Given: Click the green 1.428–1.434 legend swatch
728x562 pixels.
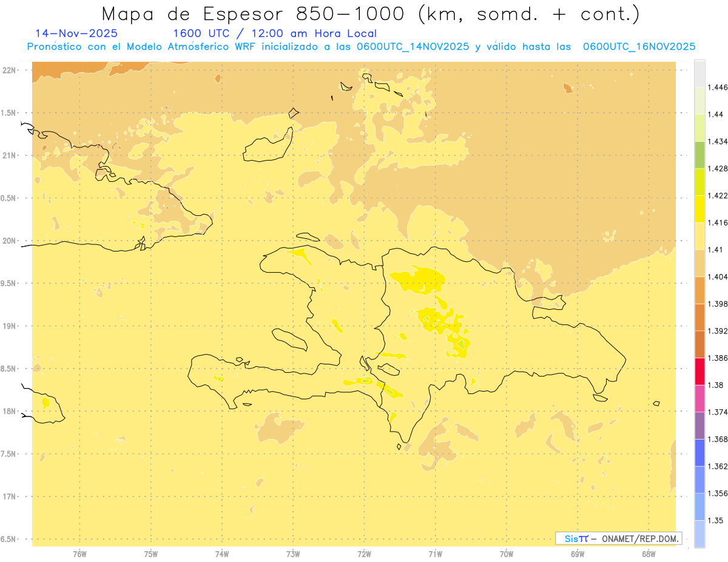Looking at the screenshot, I should click(699, 155).
